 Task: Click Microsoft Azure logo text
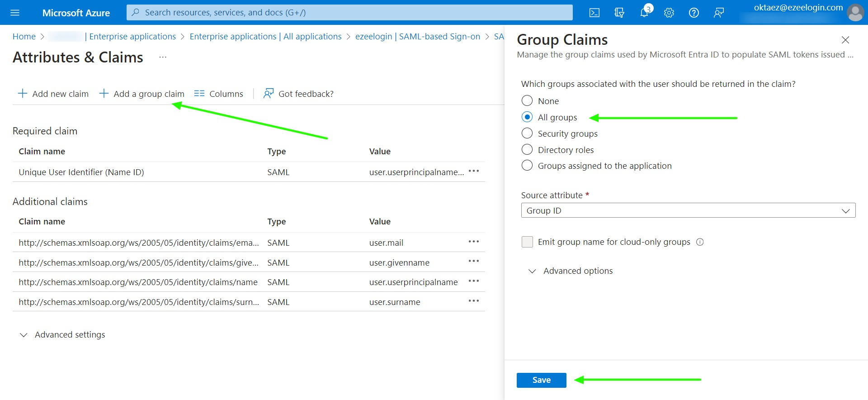point(76,13)
